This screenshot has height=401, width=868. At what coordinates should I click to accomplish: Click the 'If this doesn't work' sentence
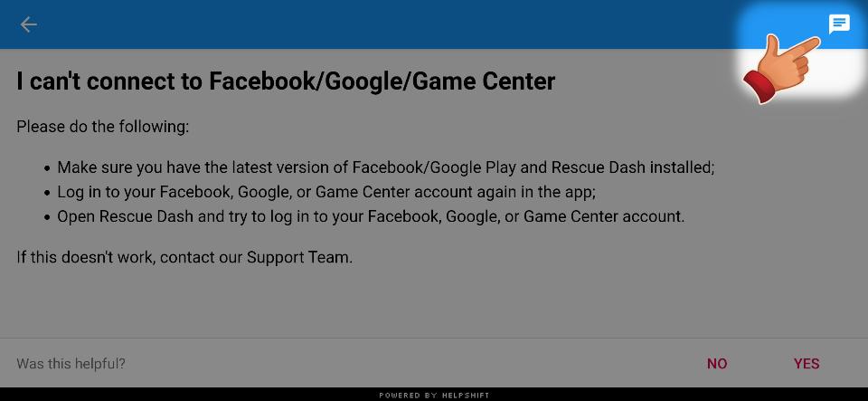tap(184, 258)
